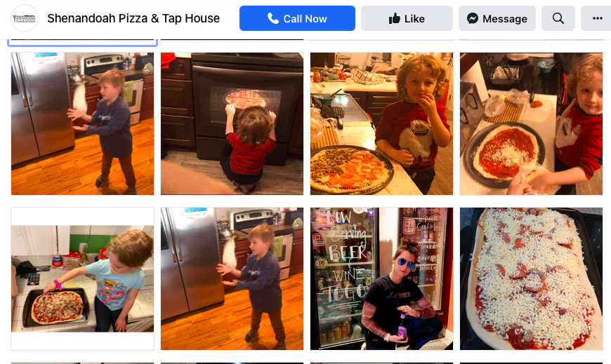Click the Like button label

pyautogui.click(x=414, y=19)
